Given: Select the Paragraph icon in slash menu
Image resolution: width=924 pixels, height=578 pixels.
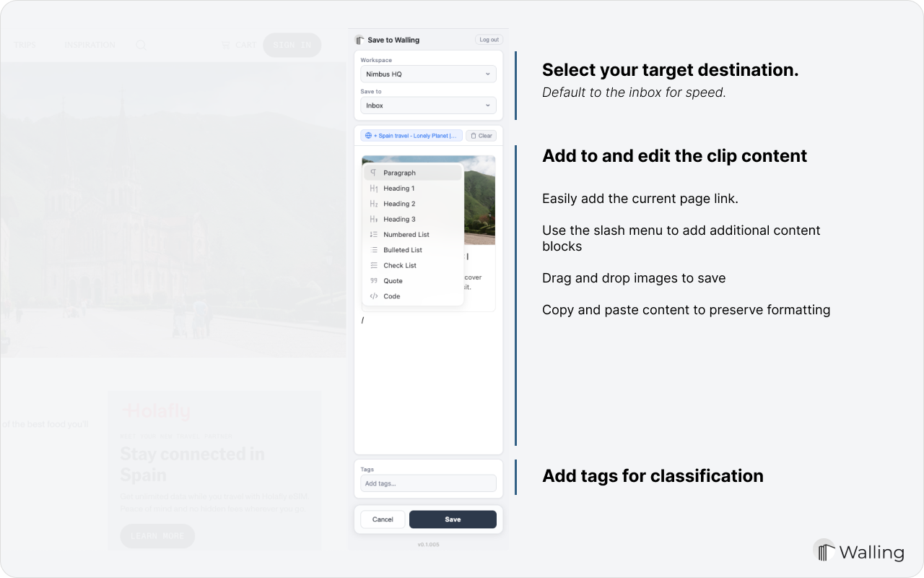Looking at the screenshot, I should [x=374, y=173].
